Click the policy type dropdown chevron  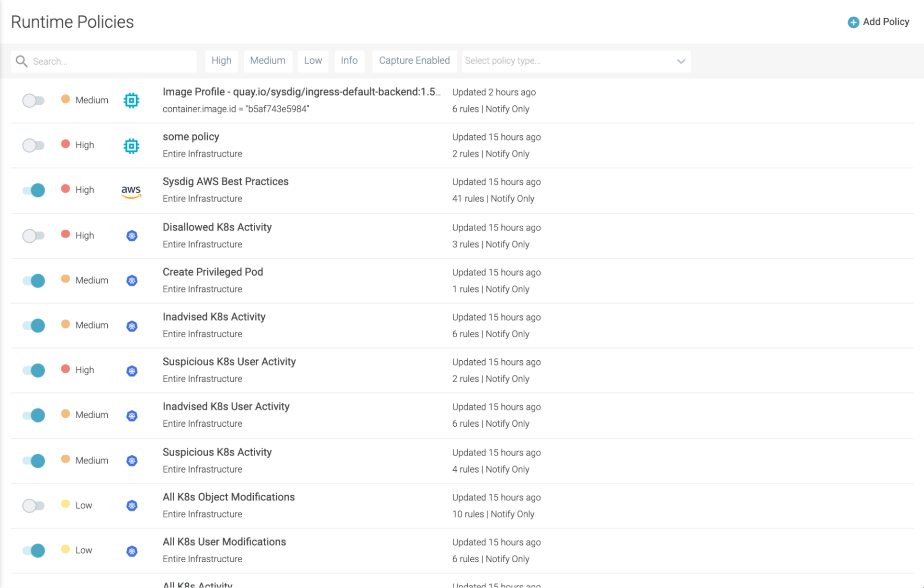(x=681, y=61)
